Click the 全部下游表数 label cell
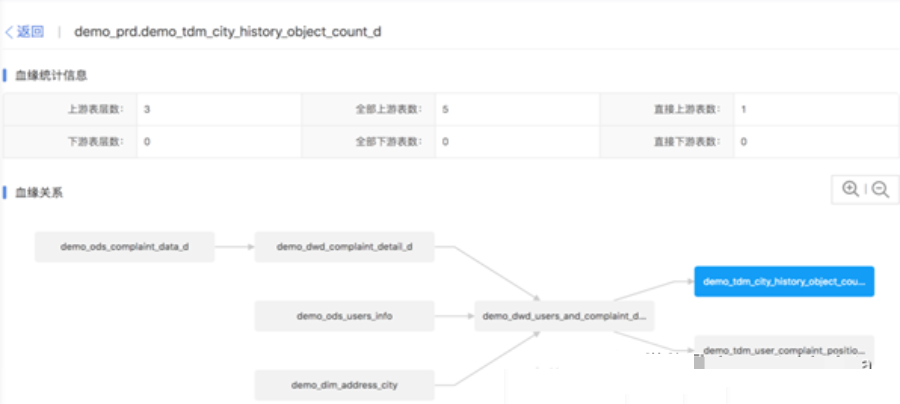This screenshot has width=900, height=404. click(x=388, y=141)
